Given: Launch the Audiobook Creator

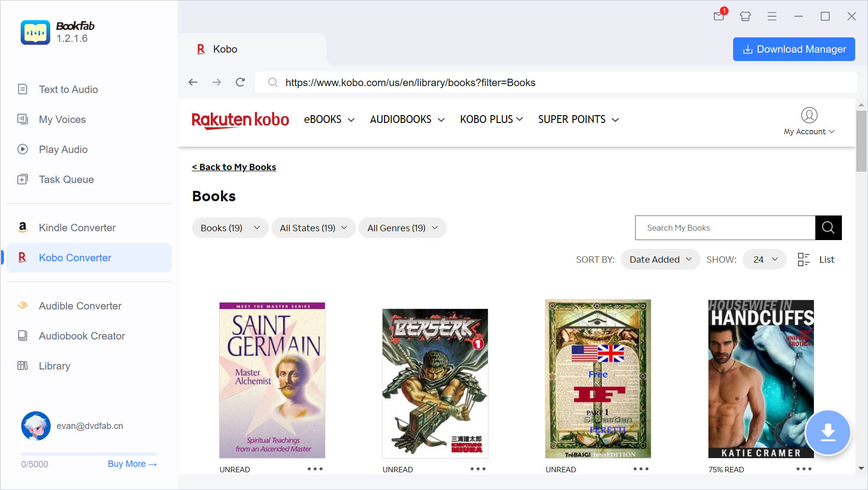Looking at the screenshot, I should tap(82, 336).
